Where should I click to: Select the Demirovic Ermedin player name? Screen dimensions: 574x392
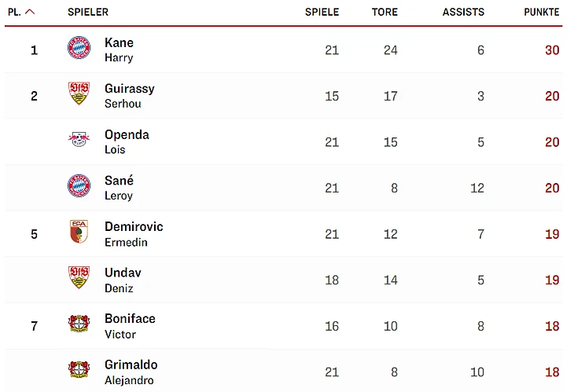(x=134, y=233)
